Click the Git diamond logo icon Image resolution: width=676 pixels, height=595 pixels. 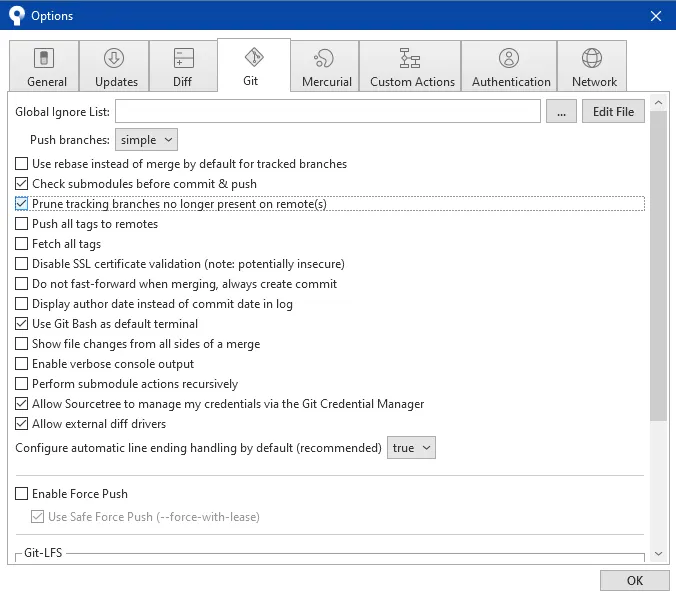pyautogui.click(x=254, y=57)
